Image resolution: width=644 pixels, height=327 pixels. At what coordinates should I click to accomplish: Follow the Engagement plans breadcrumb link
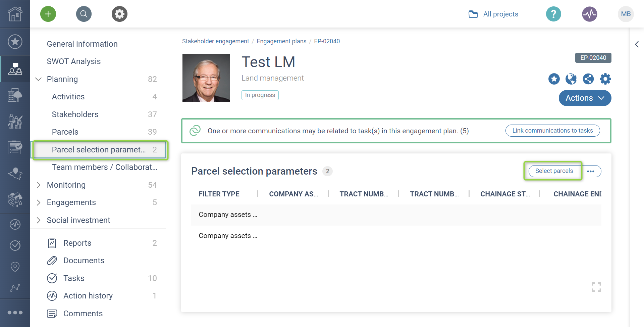pyautogui.click(x=281, y=41)
